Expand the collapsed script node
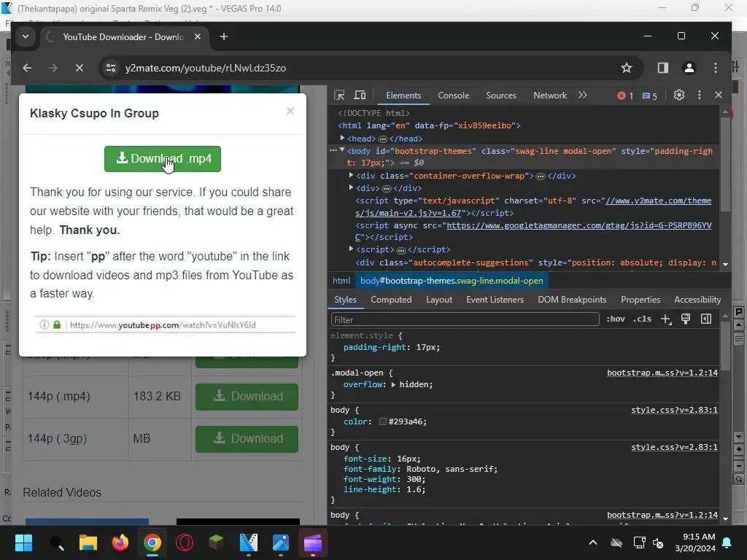 (351, 249)
